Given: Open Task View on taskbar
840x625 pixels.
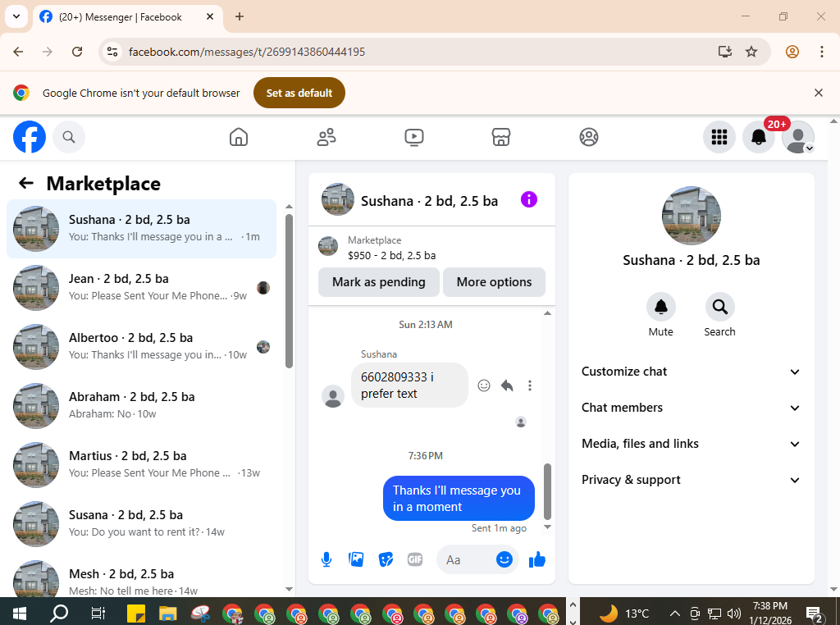Looking at the screenshot, I should pos(98,612).
